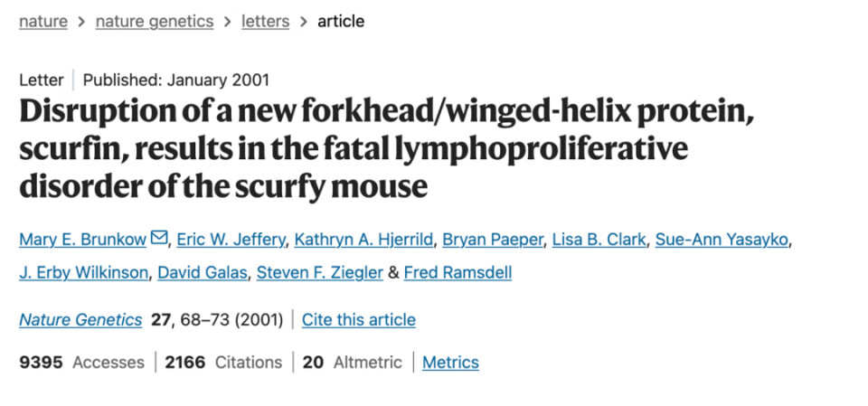868x406 pixels.
Task: Navigate to the letters breadcrumb
Action: click(266, 21)
